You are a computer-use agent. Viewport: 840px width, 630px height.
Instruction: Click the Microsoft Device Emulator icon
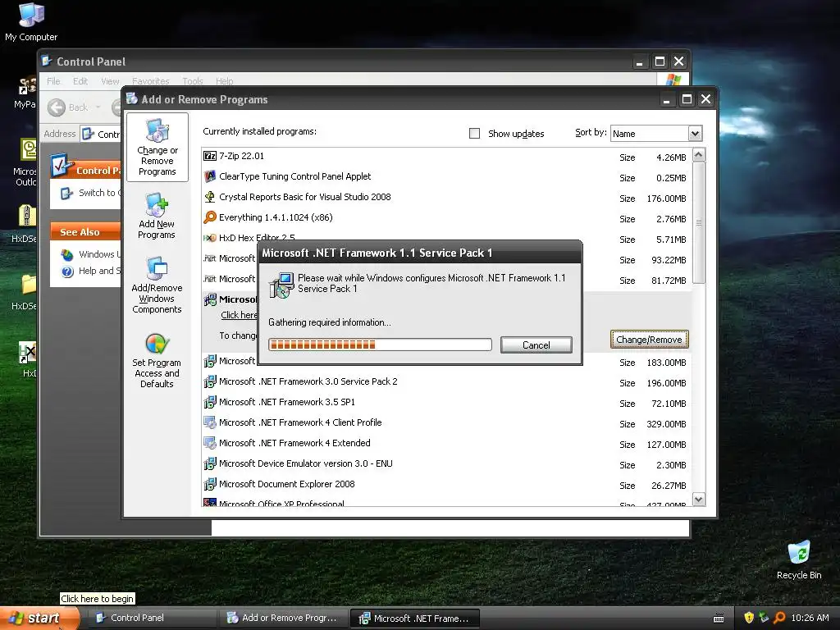click(x=210, y=463)
